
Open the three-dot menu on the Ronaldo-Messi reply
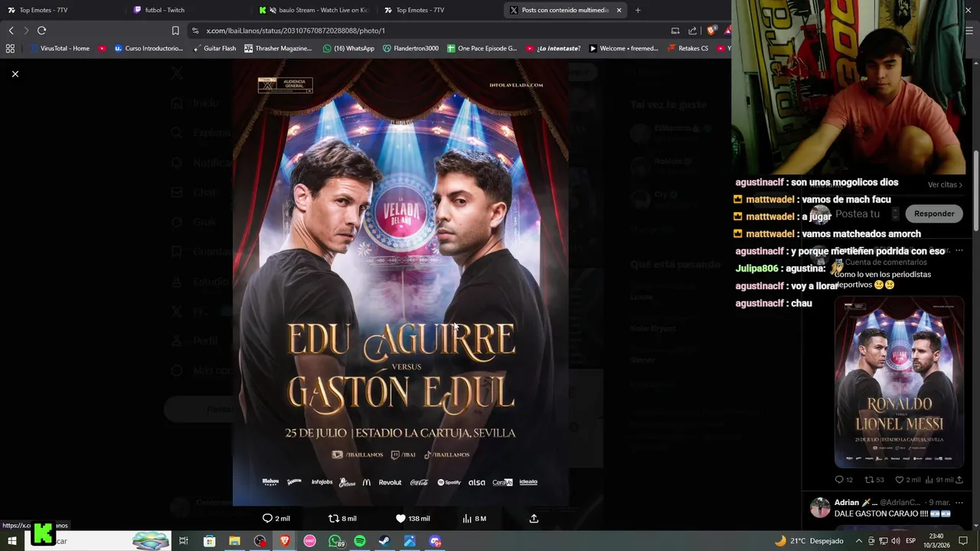click(x=959, y=250)
